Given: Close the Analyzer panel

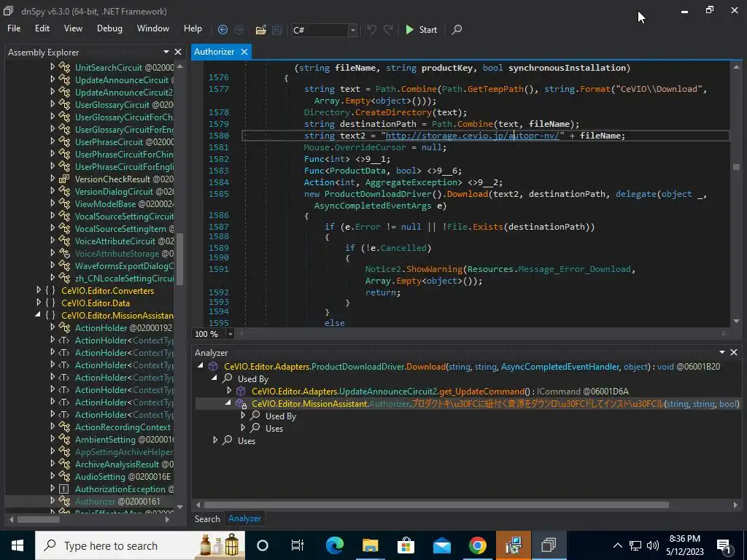Looking at the screenshot, I should (x=734, y=352).
